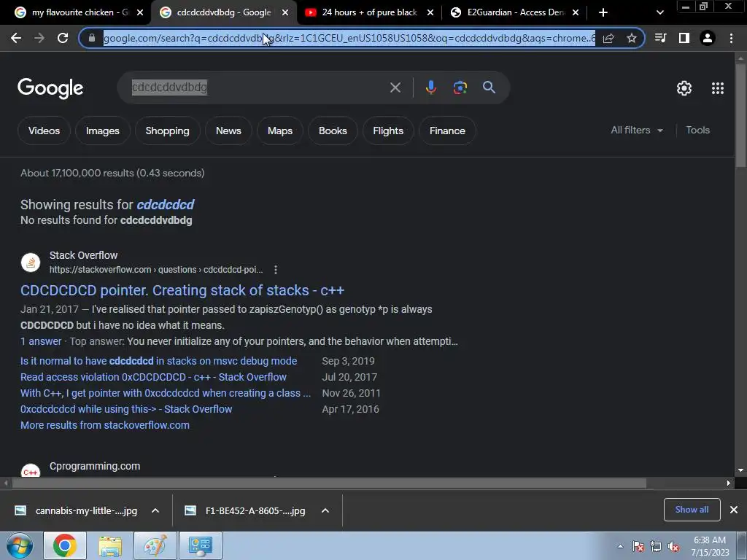The image size is (747, 560).
Task: Expand F1-BE452-A-8605 jpg download options
Action: [325, 510]
